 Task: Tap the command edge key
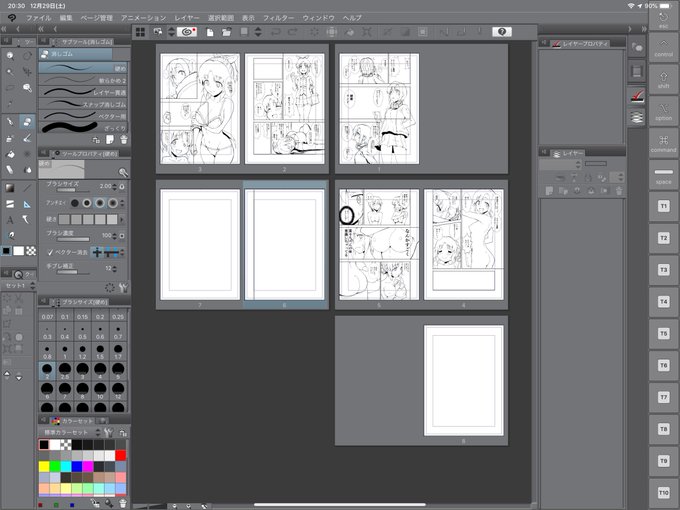(x=663, y=143)
